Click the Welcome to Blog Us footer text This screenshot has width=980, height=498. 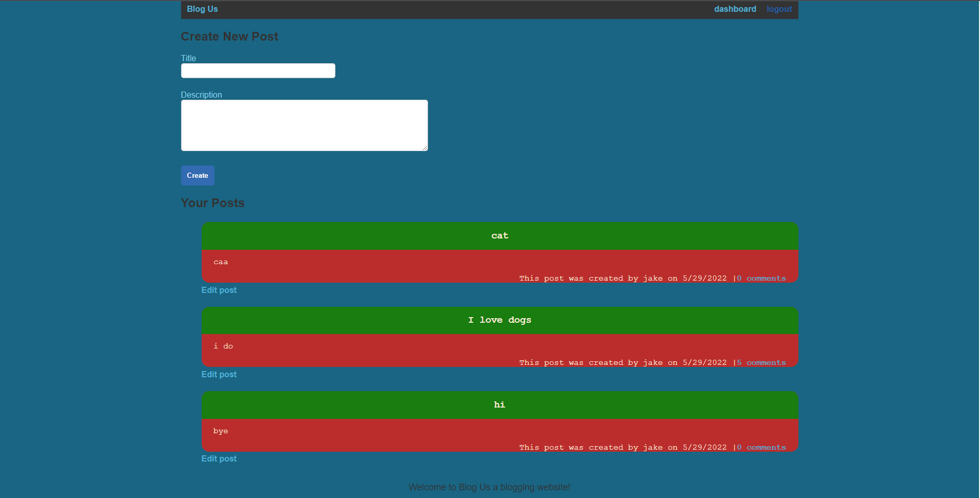pyautogui.click(x=489, y=487)
